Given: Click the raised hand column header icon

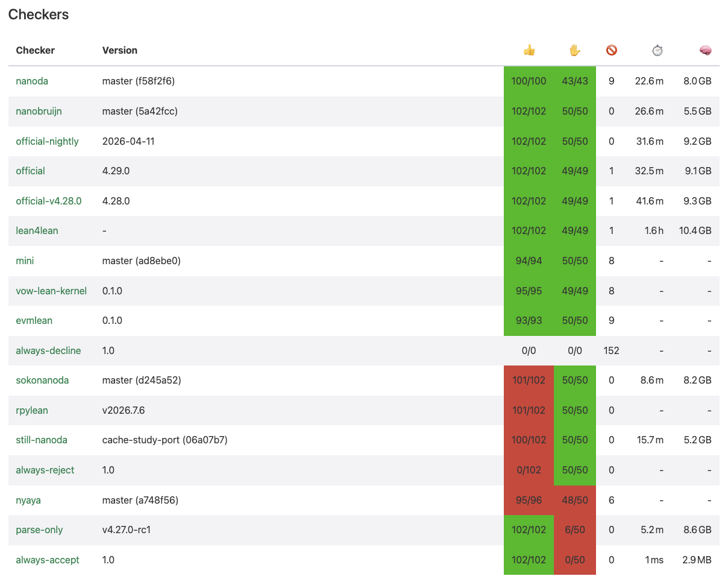Looking at the screenshot, I should pyautogui.click(x=575, y=51).
